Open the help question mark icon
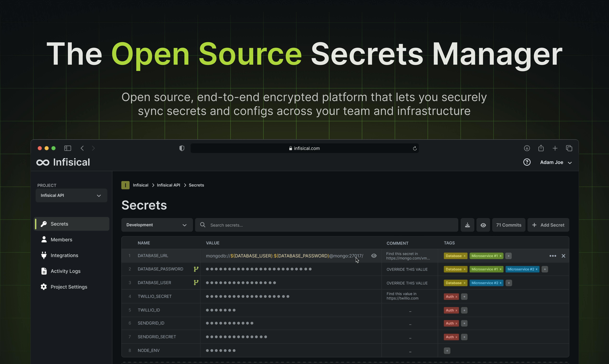The width and height of the screenshot is (609, 364). tap(527, 162)
